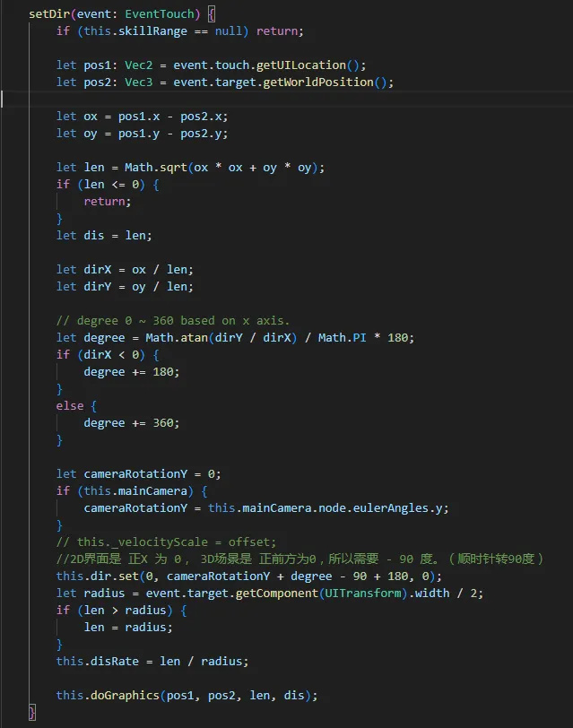Screen dimensions: 573x728
Task: Click the 'let dis = len;' line
Action: coord(104,236)
